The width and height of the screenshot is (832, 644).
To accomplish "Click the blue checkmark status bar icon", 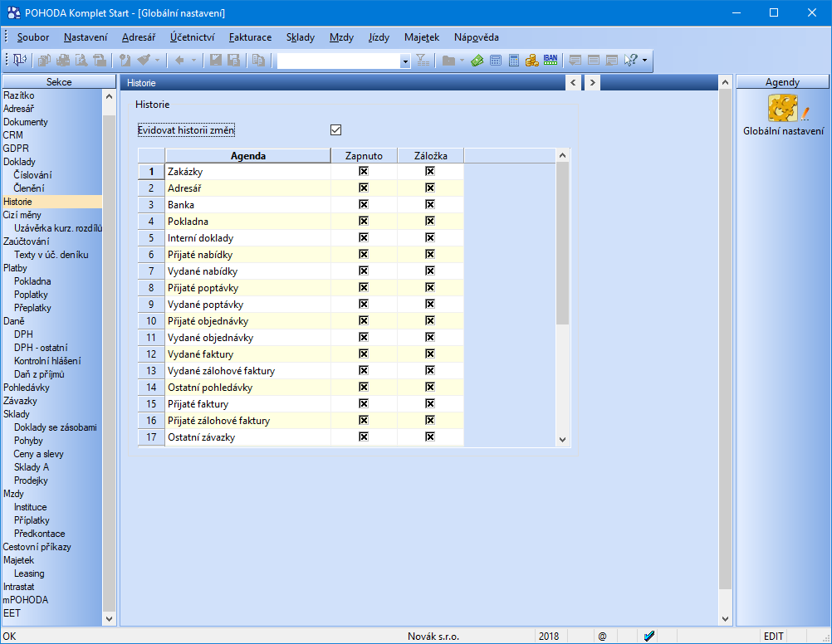I will (649, 636).
